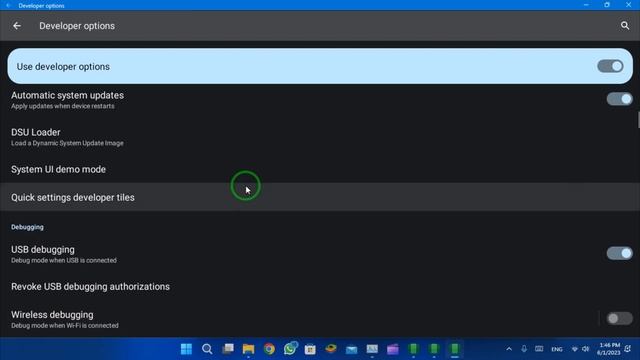The width and height of the screenshot is (640, 360).
Task: Disable Automatic system updates toggle
Action: [619, 99]
